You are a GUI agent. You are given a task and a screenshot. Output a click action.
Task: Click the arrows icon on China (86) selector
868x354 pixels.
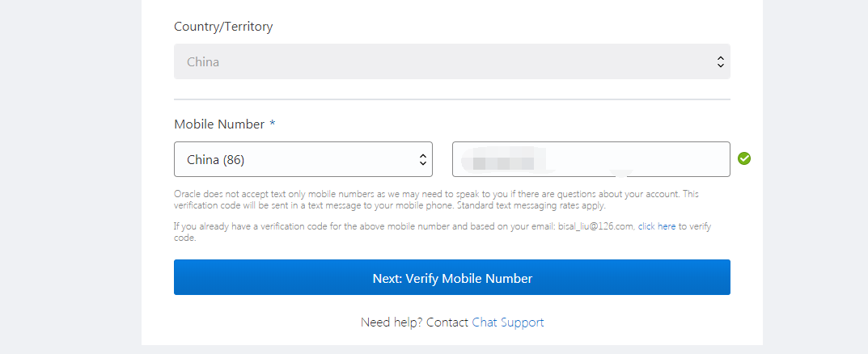[422, 159]
